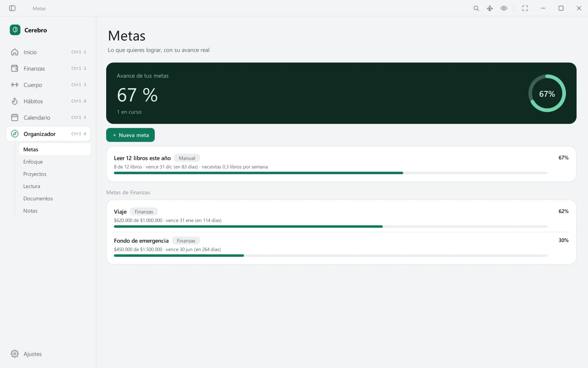
Task: Open the Enfoque sub-item
Action: (x=55, y=162)
